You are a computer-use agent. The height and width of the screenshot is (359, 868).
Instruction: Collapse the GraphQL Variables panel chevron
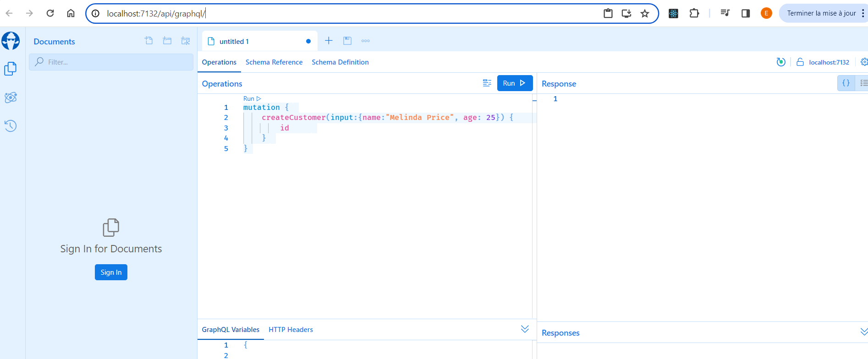pos(525,329)
